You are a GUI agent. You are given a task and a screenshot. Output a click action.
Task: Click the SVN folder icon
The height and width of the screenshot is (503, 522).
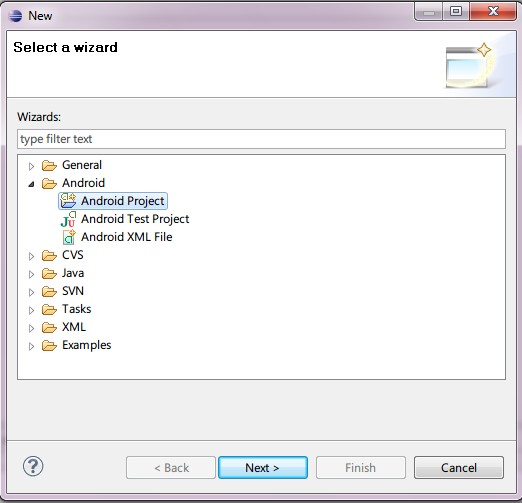pyautogui.click(x=49, y=291)
